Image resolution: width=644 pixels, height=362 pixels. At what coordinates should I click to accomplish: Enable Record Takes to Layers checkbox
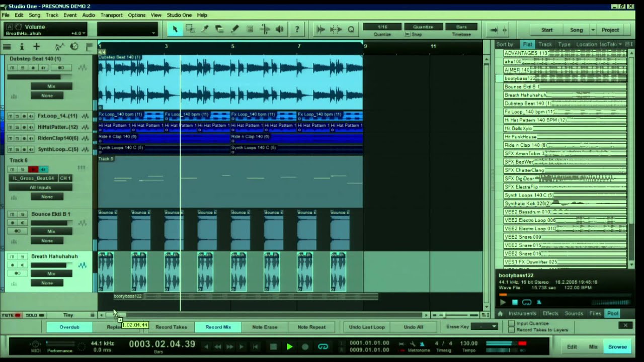512,330
